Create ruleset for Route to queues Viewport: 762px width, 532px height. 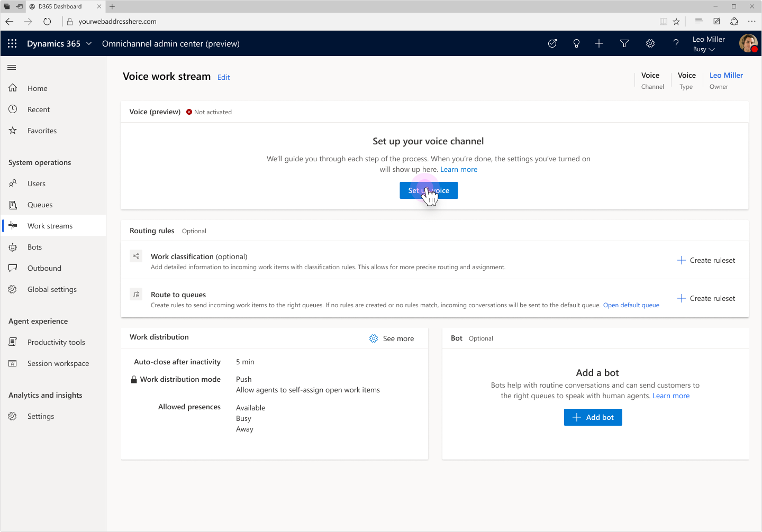[706, 298]
